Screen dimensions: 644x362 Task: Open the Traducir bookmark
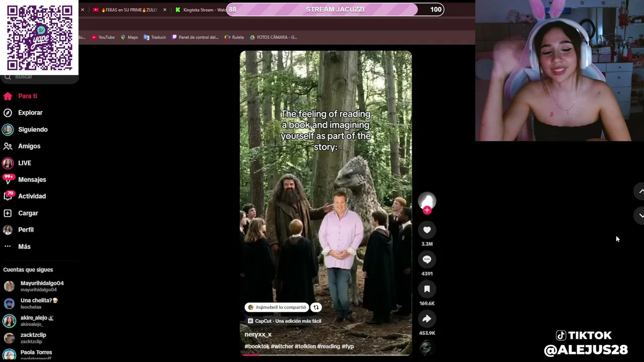coord(154,37)
